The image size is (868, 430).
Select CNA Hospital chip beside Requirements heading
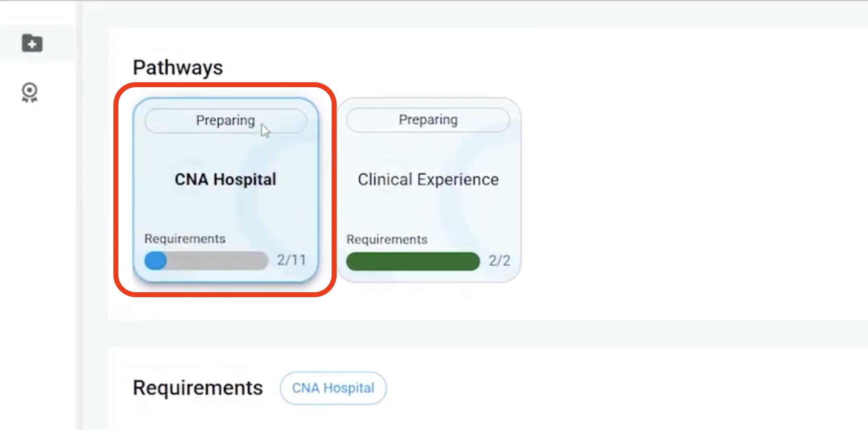(x=333, y=388)
